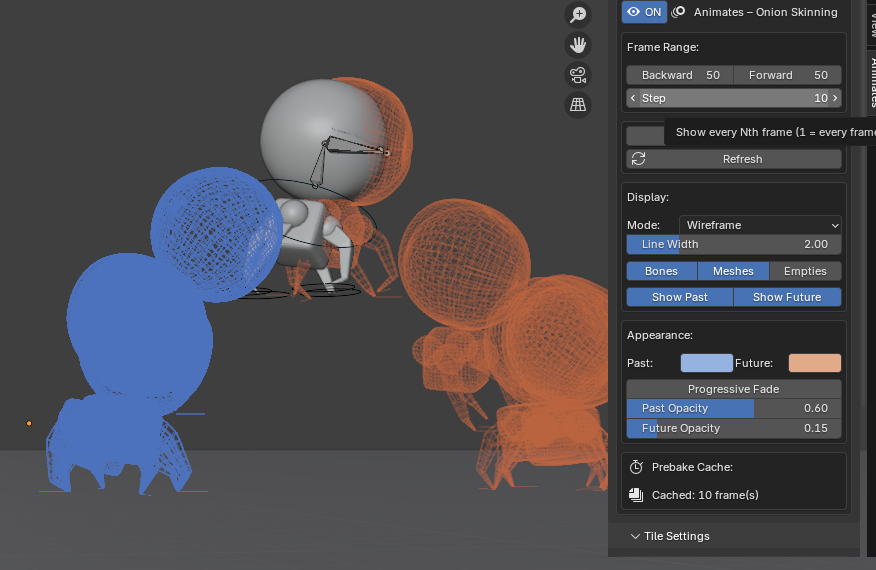Screen dimensions: 876x570
Task: Toggle Bones display option
Action: pos(661,271)
